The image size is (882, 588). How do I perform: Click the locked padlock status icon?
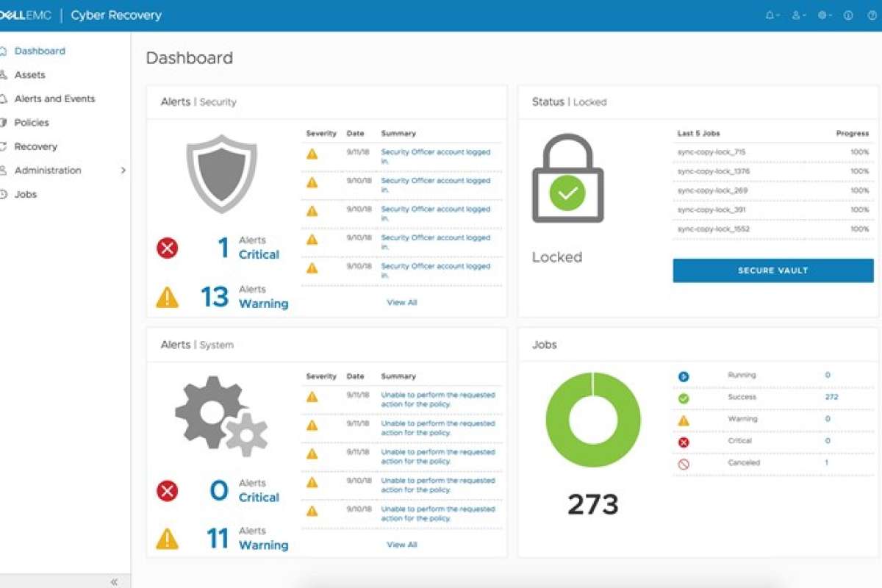tap(567, 179)
